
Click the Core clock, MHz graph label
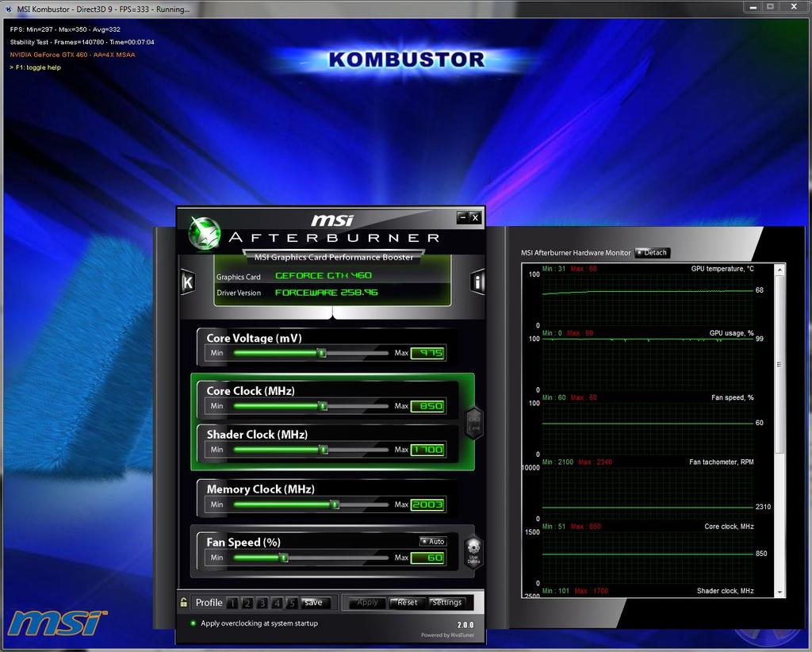(x=730, y=527)
